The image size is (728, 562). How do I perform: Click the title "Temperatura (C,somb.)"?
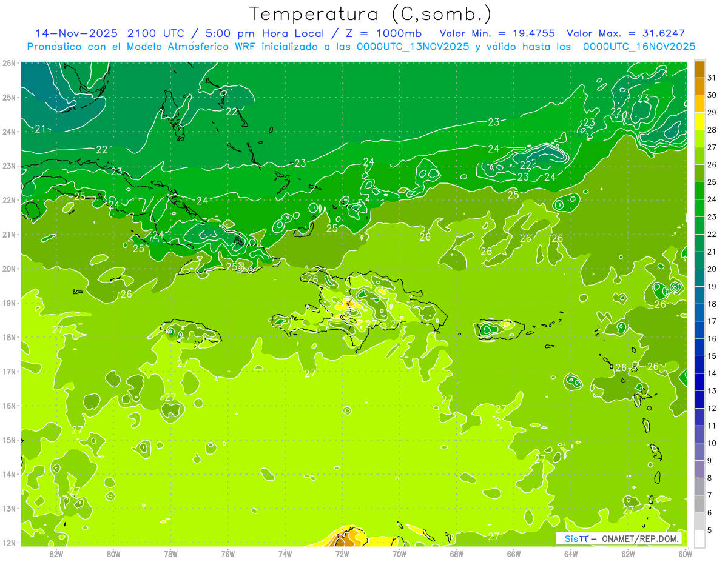pos(370,14)
